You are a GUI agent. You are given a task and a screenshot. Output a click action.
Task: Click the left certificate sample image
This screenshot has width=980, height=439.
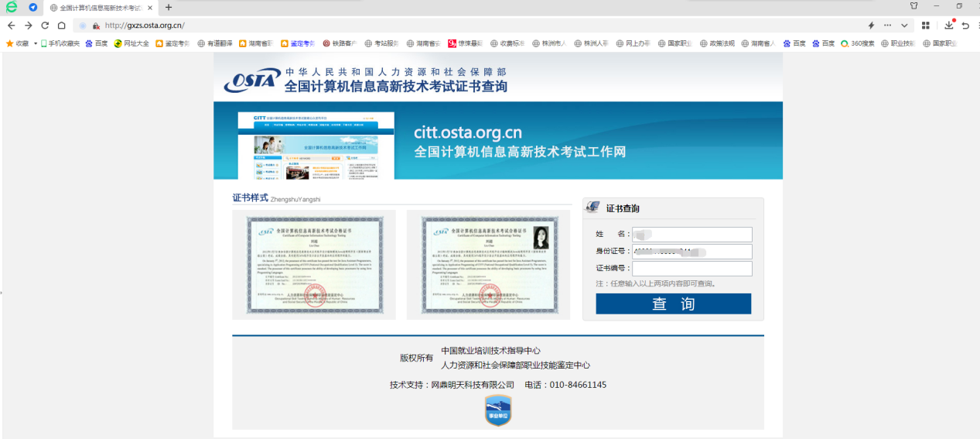313,264
